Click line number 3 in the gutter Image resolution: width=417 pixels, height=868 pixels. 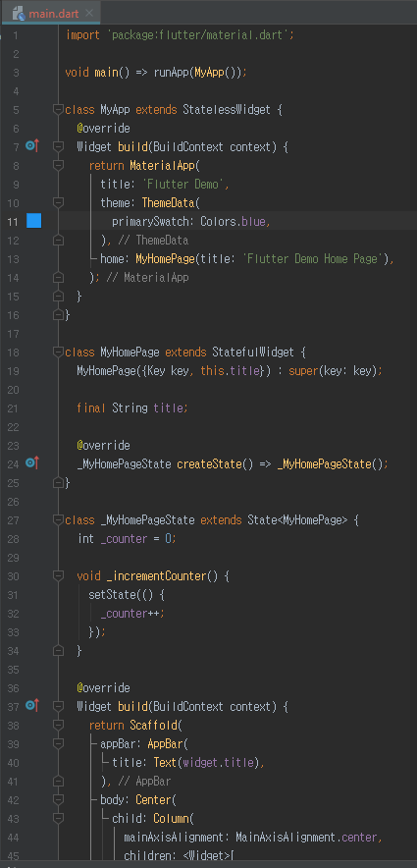[16, 73]
